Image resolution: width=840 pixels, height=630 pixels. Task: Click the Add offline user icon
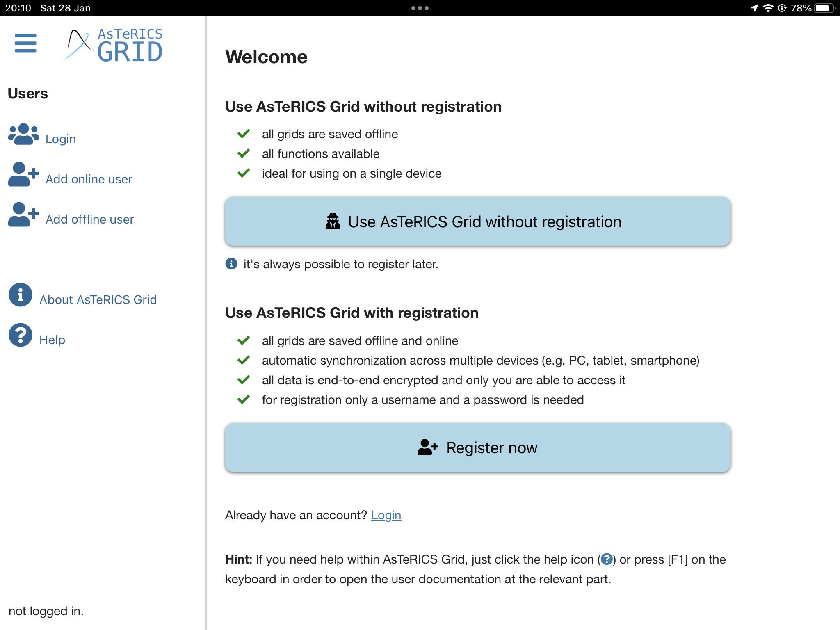click(x=23, y=215)
